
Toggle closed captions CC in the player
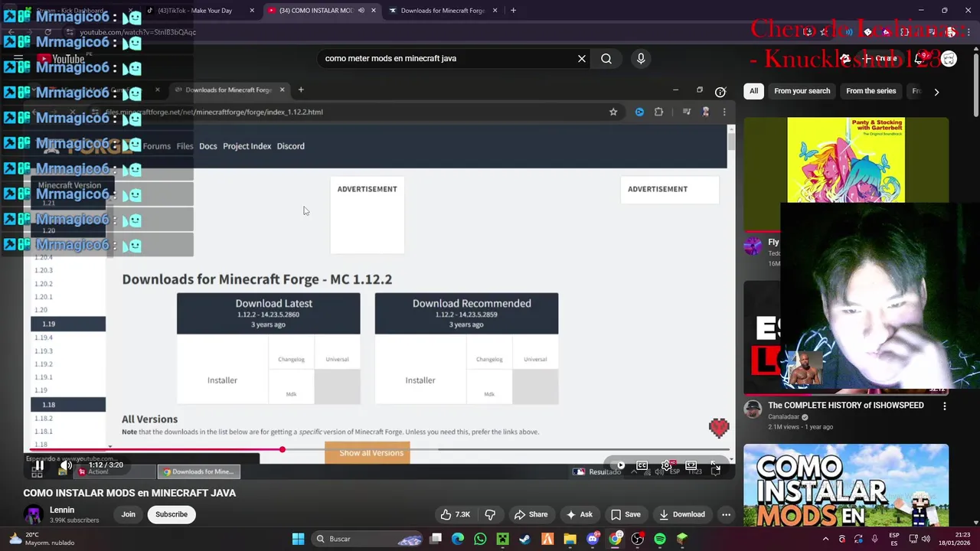pyautogui.click(x=642, y=465)
